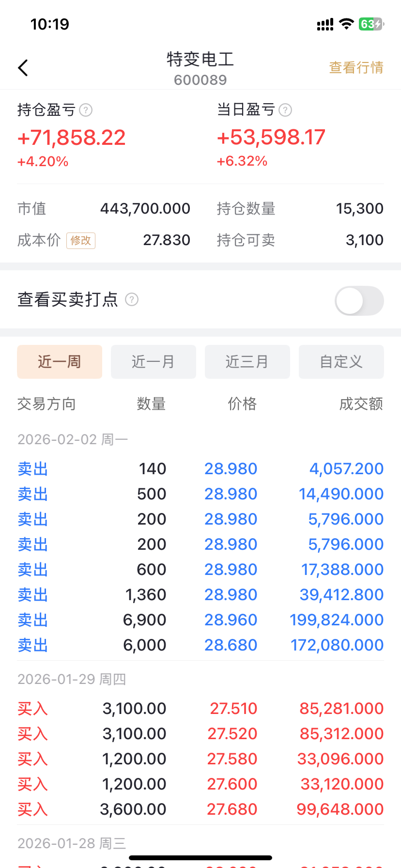Tap the 市值 label
The width and height of the screenshot is (401, 868).
32,209
